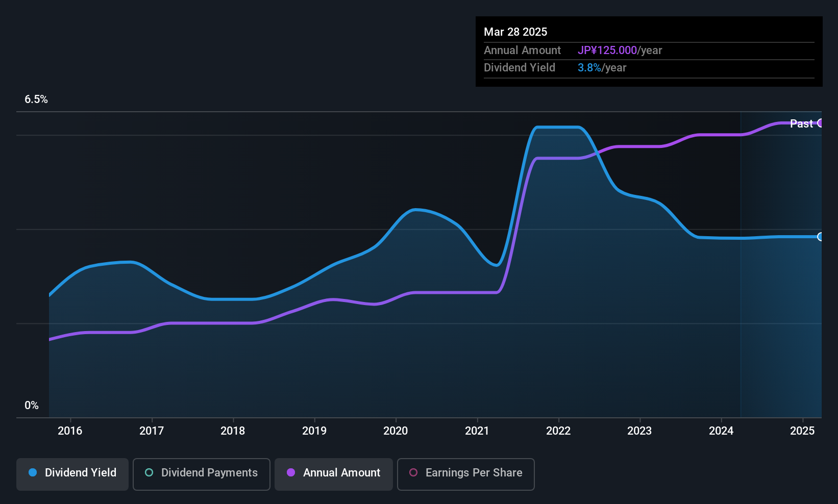Select the purple Annual Amount endpoint marker
This screenshot has height=504, width=838.
point(820,123)
